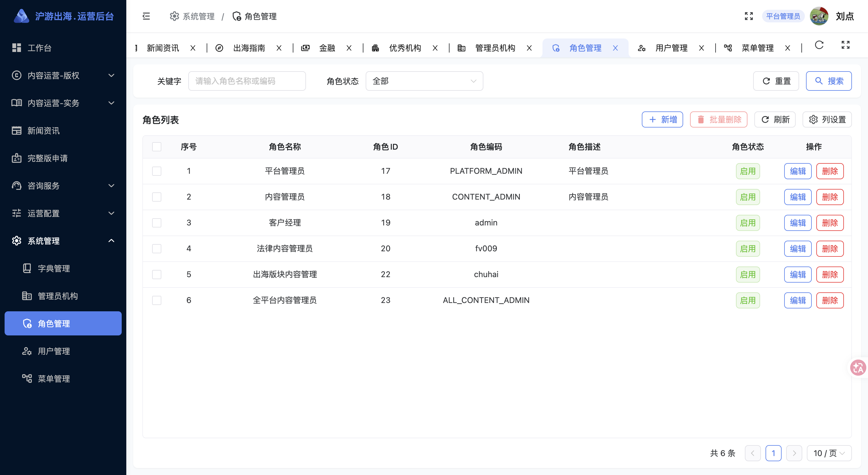Click the user avatar picture
This screenshot has height=475, width=868.
click(x=819, y=16)
